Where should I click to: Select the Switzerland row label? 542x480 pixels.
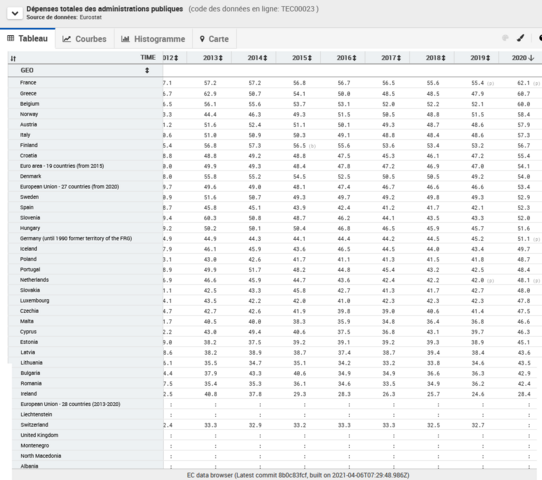tap(34, 425)
